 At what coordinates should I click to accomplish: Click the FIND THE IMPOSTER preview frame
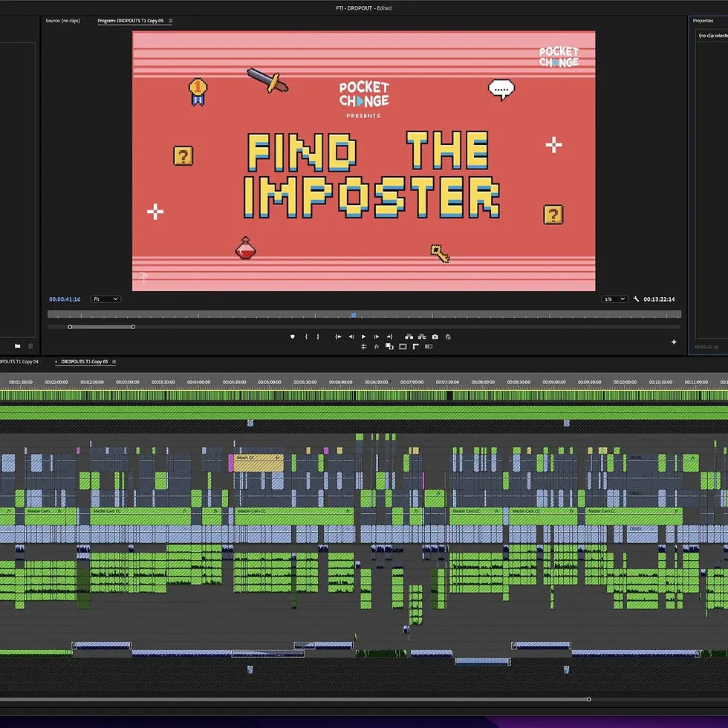(x=363, y=160)
